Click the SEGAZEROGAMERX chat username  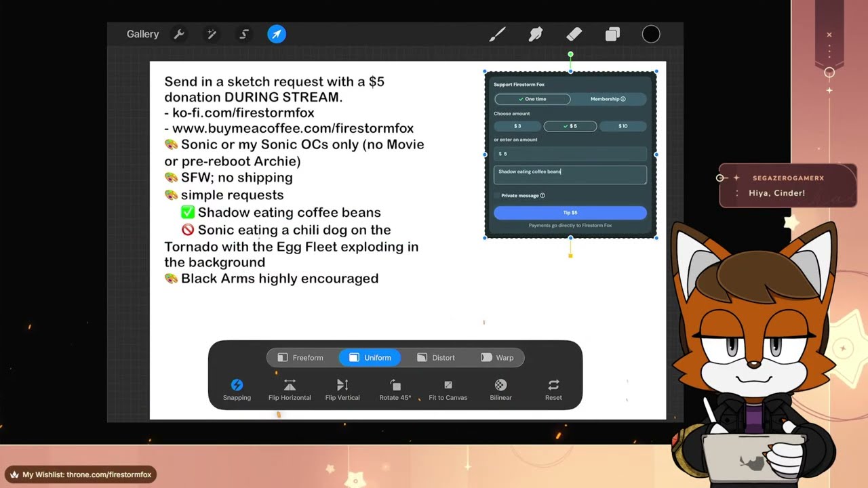788,178
